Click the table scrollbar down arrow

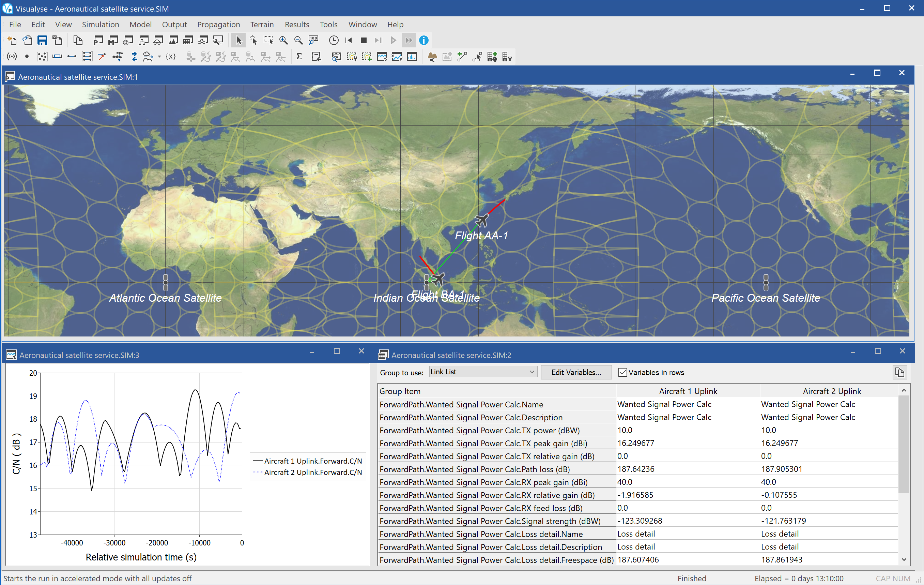904,559
